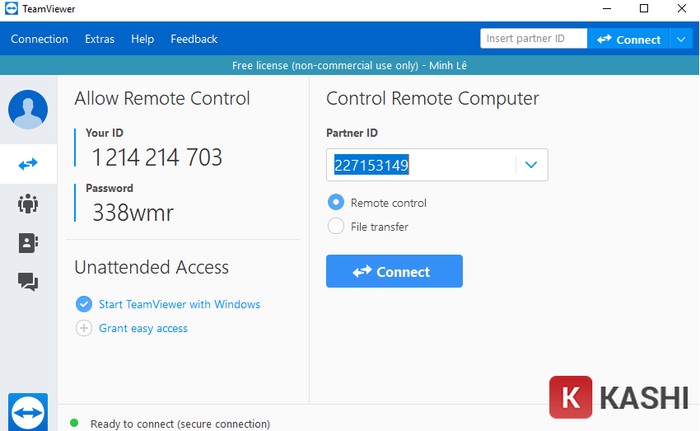Click the Connect button in top bar
700x431 pixels.
(x=628, y=39)
